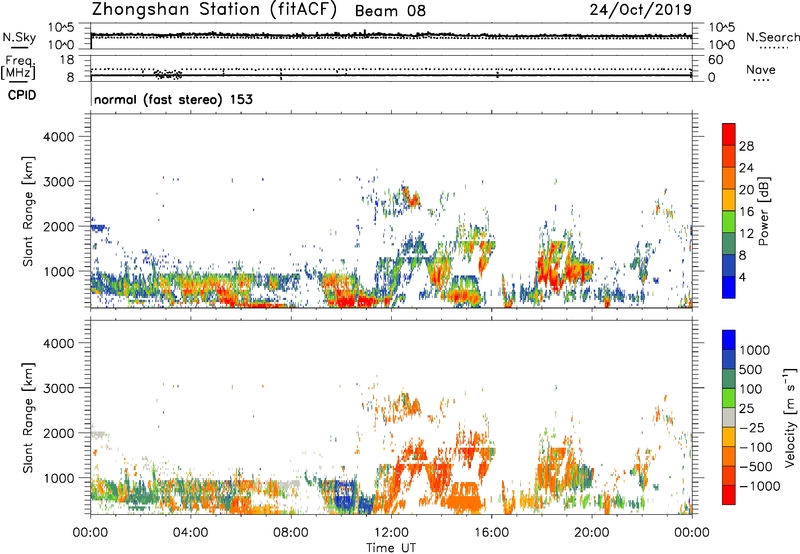Screen dimensions: 800x554
Task: Click the "-1000" label on velocity colorbar
Action: click(759, 486)
